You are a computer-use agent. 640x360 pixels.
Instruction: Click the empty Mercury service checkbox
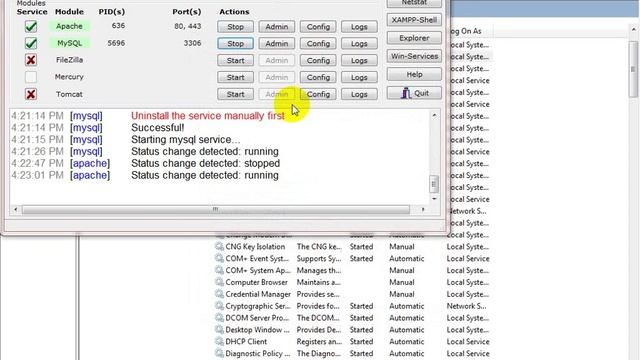[31, 77]
